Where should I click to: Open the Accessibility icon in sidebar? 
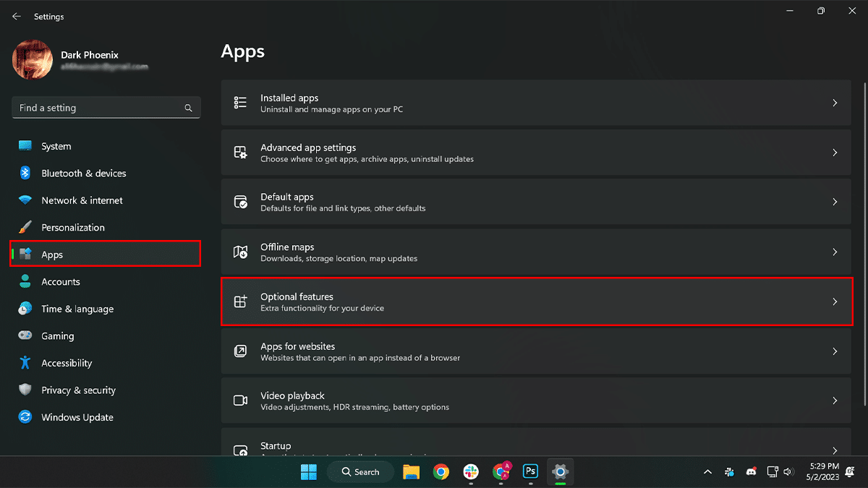coord(25,363)
